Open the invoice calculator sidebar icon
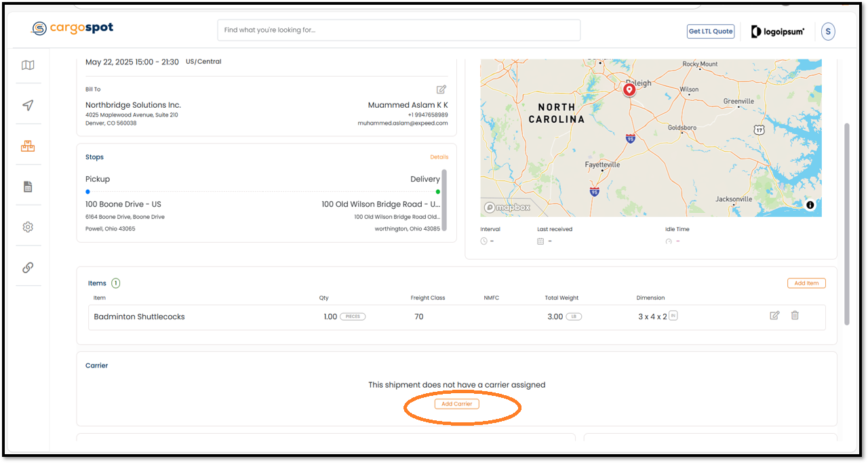 coord(28,186)
